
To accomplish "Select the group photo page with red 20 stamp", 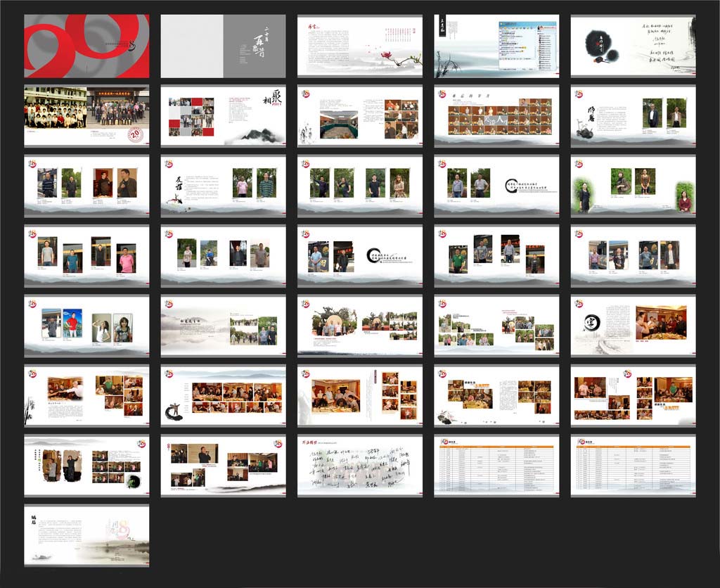I will (86, 116).
